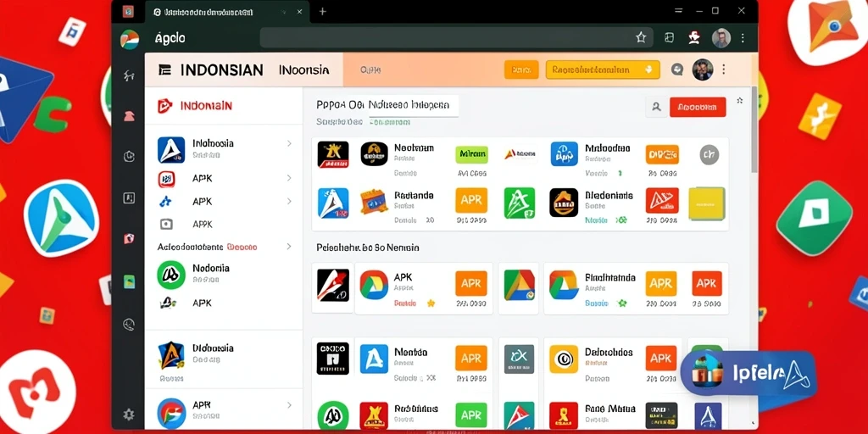Open the app icon next to Nooiaium
This screenshot has height=434, width=868.
tap(374, 154)
